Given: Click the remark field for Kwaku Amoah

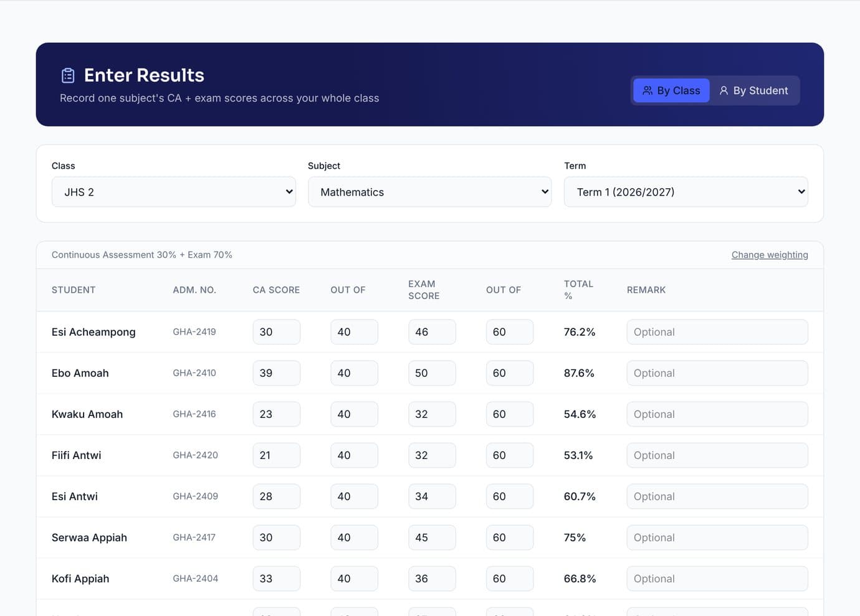Looking at the screenshot, I should [717, 414].
